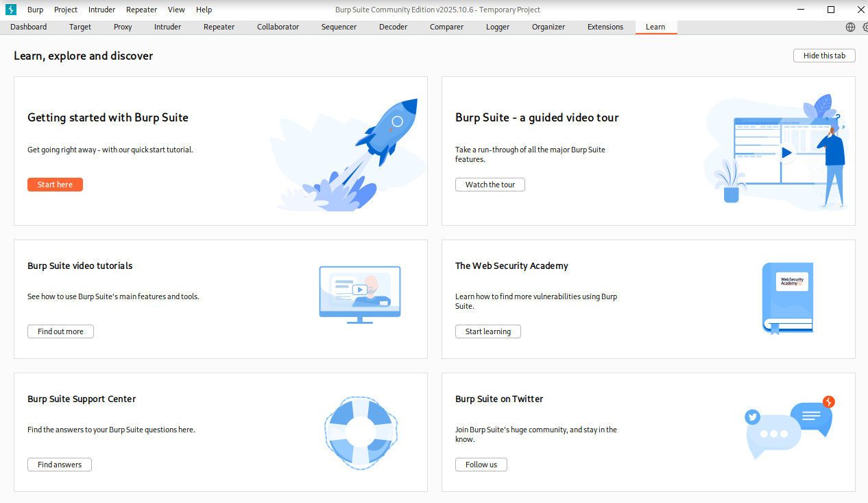Screen dimensions: 868x503
Task: Open the Help menu
Action: [204, 10]
